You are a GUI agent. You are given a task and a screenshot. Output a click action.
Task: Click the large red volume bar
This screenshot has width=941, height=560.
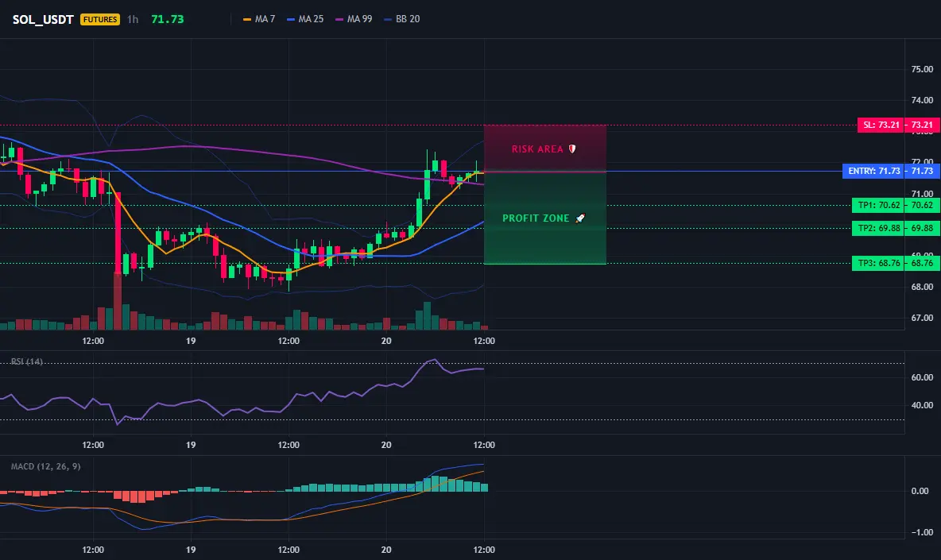click(118, 301)
